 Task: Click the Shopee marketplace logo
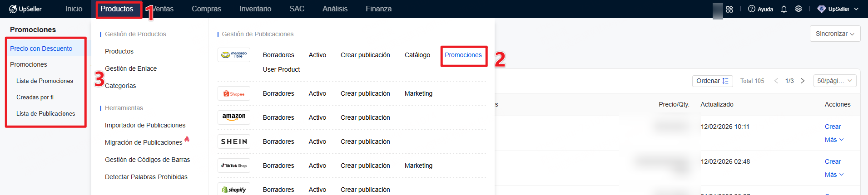pos(233,93)
